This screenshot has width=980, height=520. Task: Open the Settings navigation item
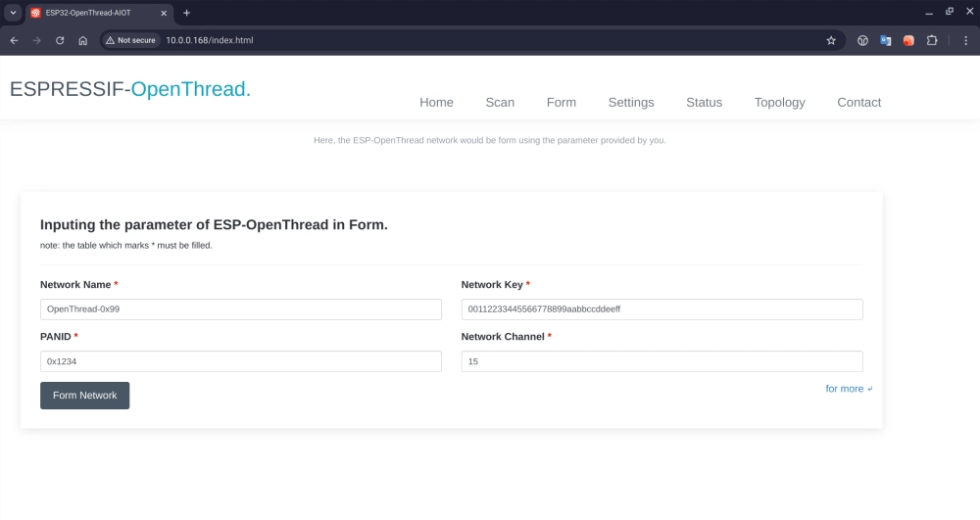[631, 102]
